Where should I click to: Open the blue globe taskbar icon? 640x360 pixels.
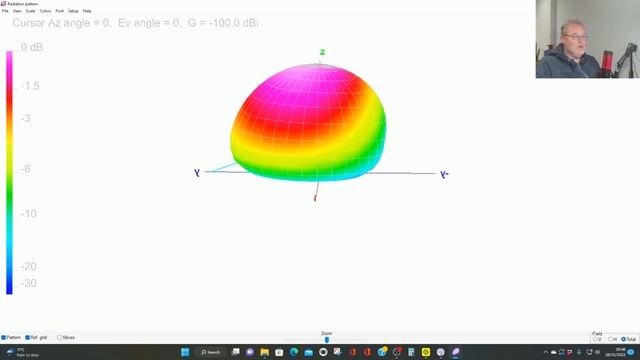(x=382, y=351)
